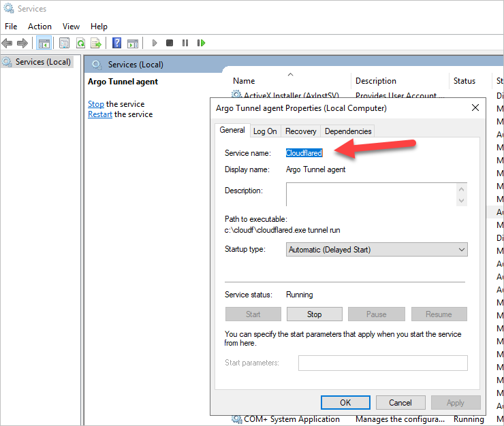Click the path to executable text
The image size is (504, 426).
(282, 230)
